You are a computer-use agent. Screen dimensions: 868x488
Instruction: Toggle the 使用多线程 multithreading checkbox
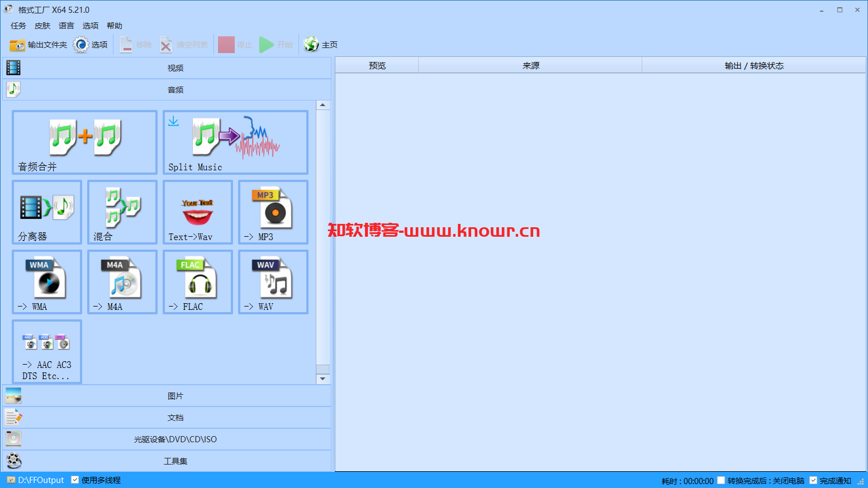tap(75, 480)
